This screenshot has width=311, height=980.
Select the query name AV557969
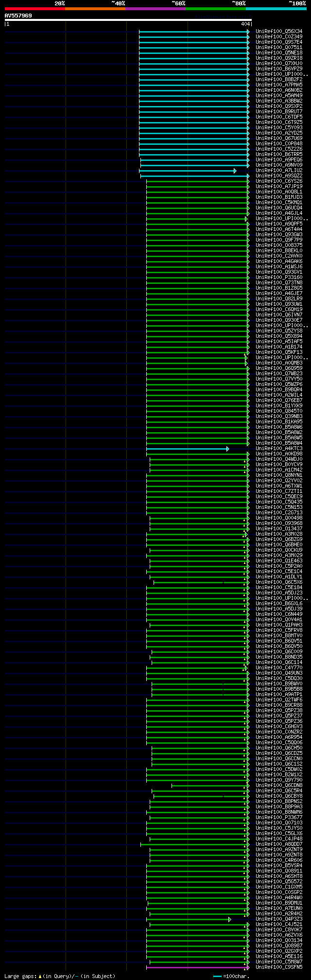click(18, 16)
